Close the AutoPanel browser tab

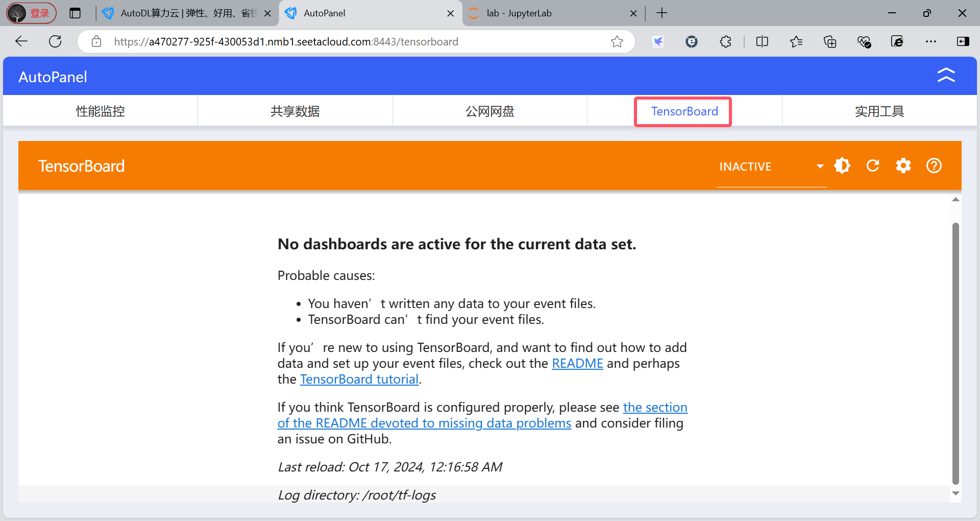pos(451,13)
